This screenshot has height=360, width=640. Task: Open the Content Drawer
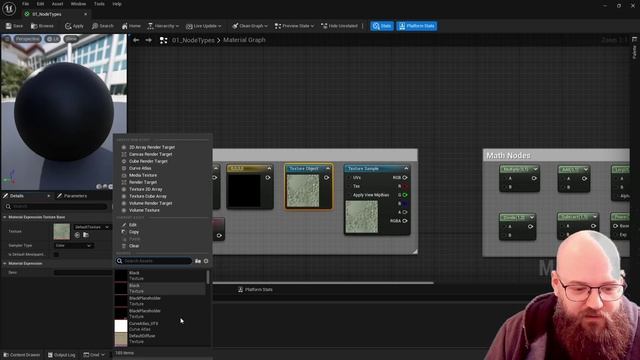click(22, 355)
